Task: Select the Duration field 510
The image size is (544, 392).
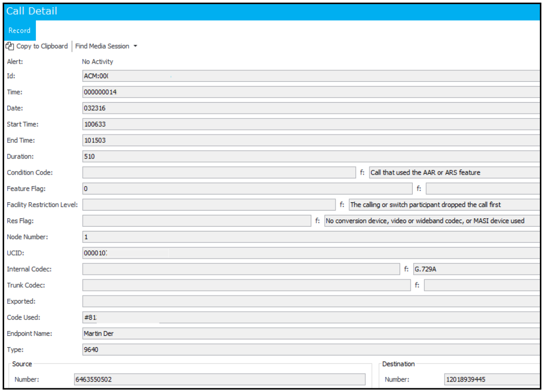Action: click(x=311, y=156)
